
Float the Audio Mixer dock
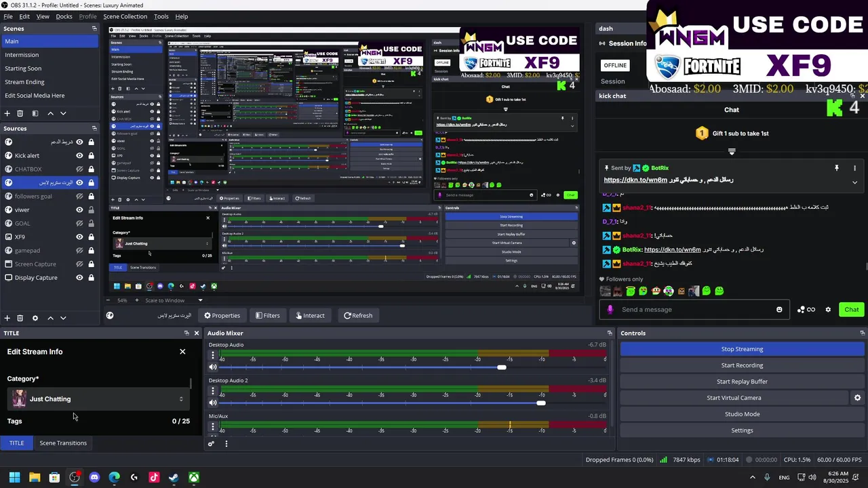(610, 333)
